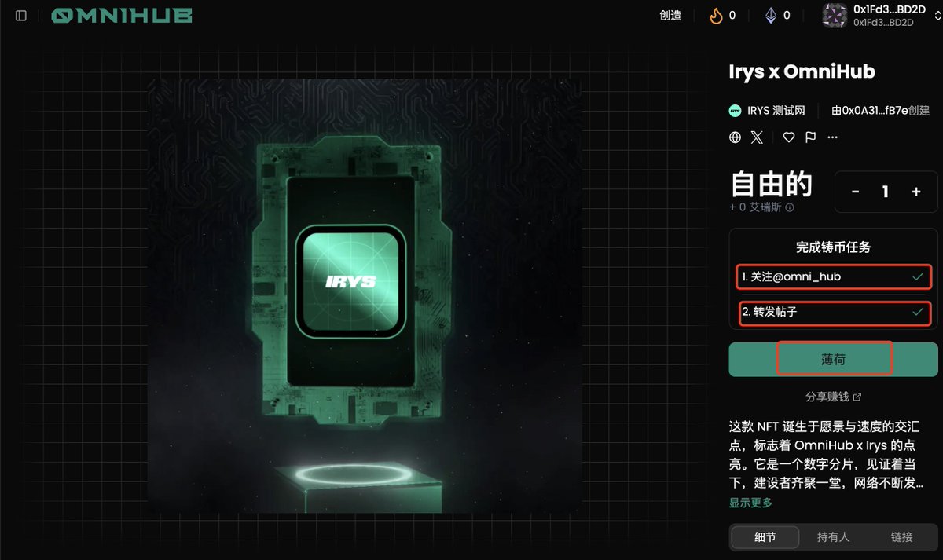Open the more options ellipsis
Image resolution: width=943 pixels, height=560 pixels.
[833, 137]
